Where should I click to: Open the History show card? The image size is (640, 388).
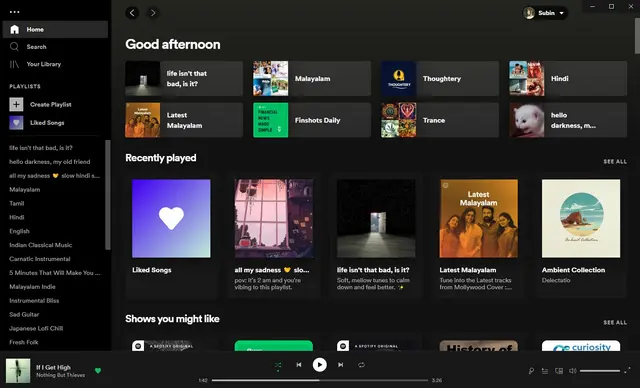(479, 346)
